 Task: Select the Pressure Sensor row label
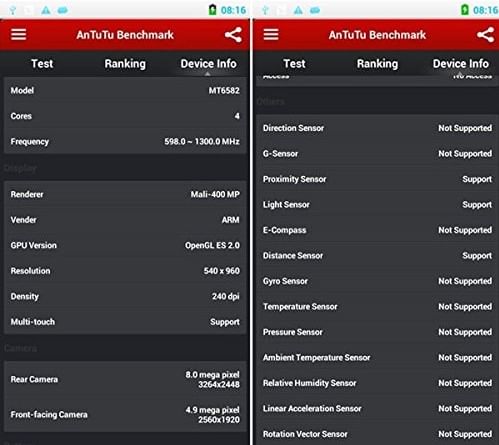(x=293, y=332)
